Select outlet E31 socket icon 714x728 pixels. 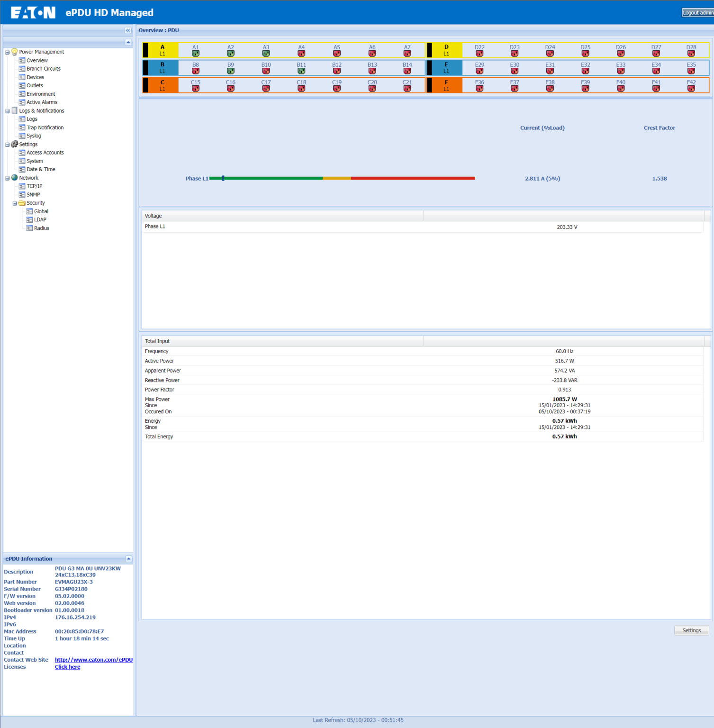click(550, 71)
